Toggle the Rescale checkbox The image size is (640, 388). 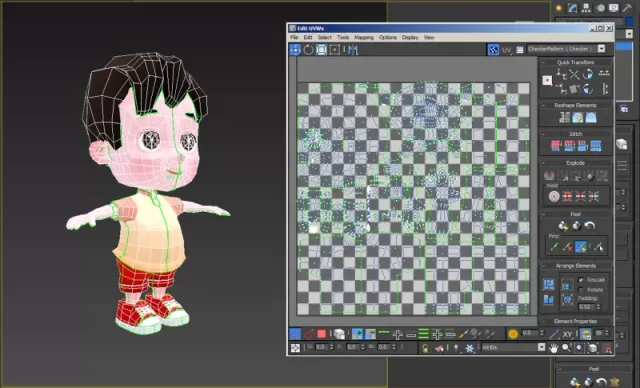[x=581, y=280]
